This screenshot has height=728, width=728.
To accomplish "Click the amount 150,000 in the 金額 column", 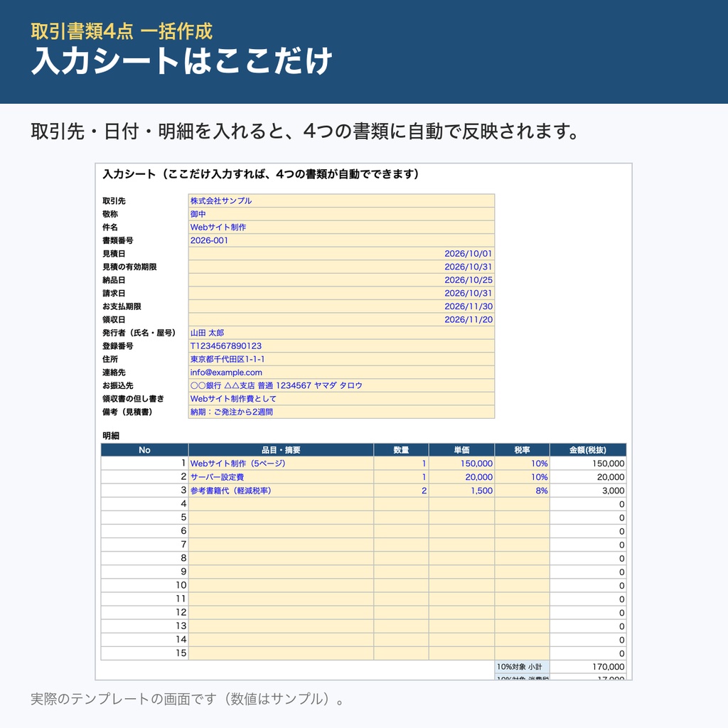I will (588, 464).
